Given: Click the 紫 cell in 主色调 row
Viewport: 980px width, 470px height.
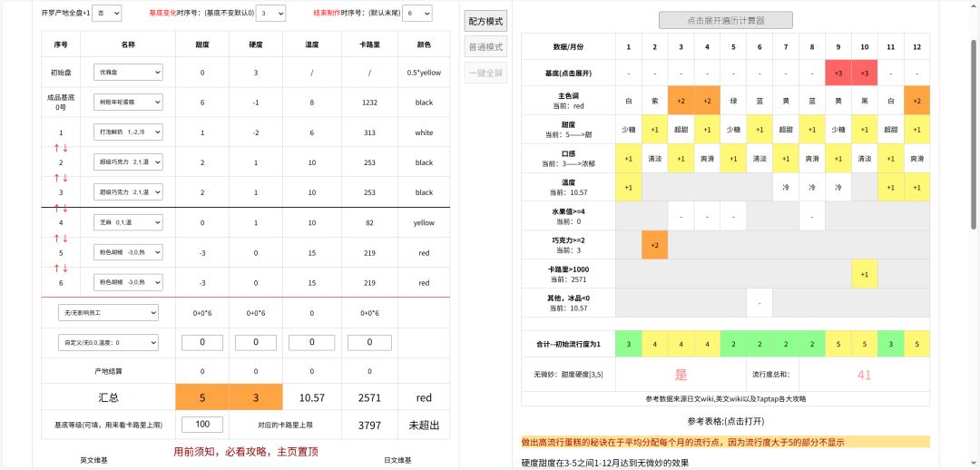Looking at the screenshot, I should tap(654, 101).
